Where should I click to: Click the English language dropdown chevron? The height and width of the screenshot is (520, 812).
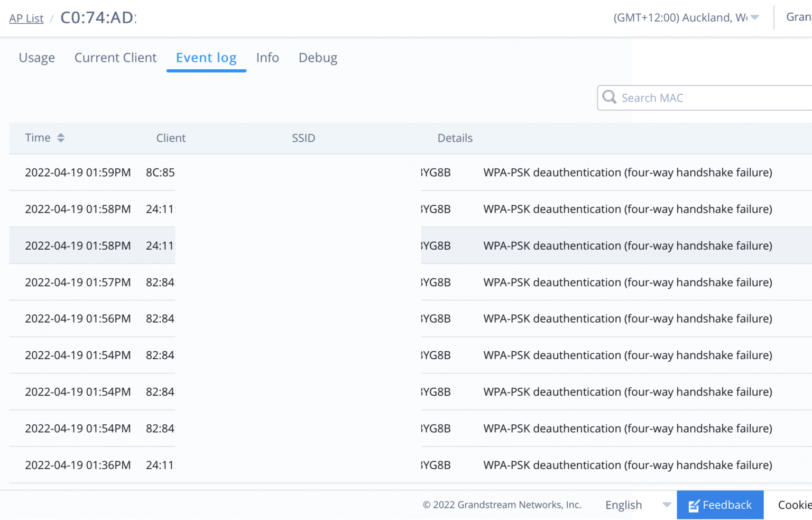(667, 505)
